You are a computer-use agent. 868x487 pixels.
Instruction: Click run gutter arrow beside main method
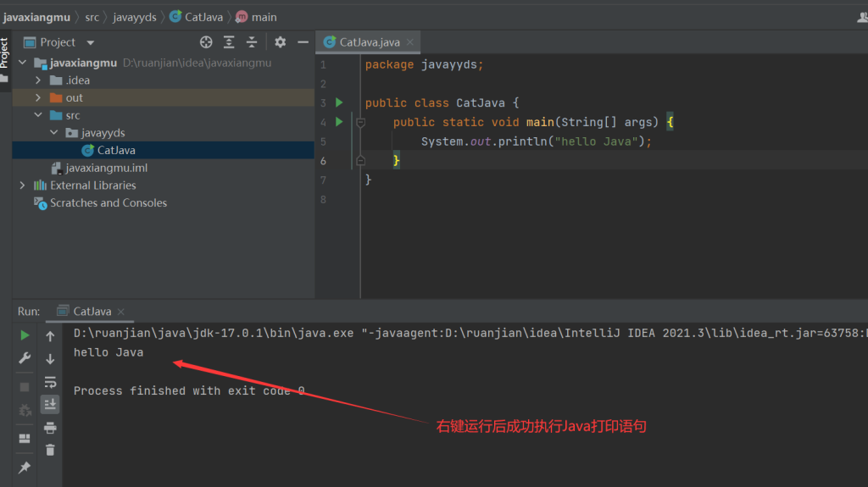pos(339,122)
